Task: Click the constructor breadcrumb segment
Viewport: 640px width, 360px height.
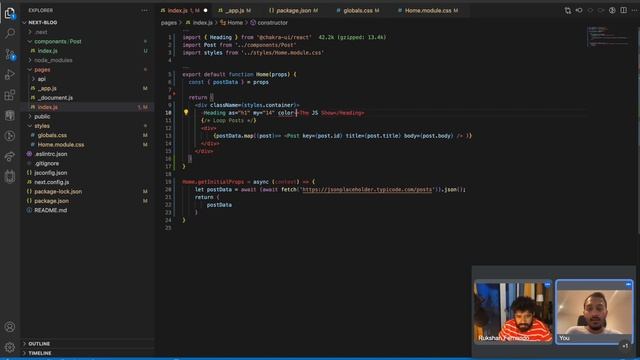Action: [272, 23]
